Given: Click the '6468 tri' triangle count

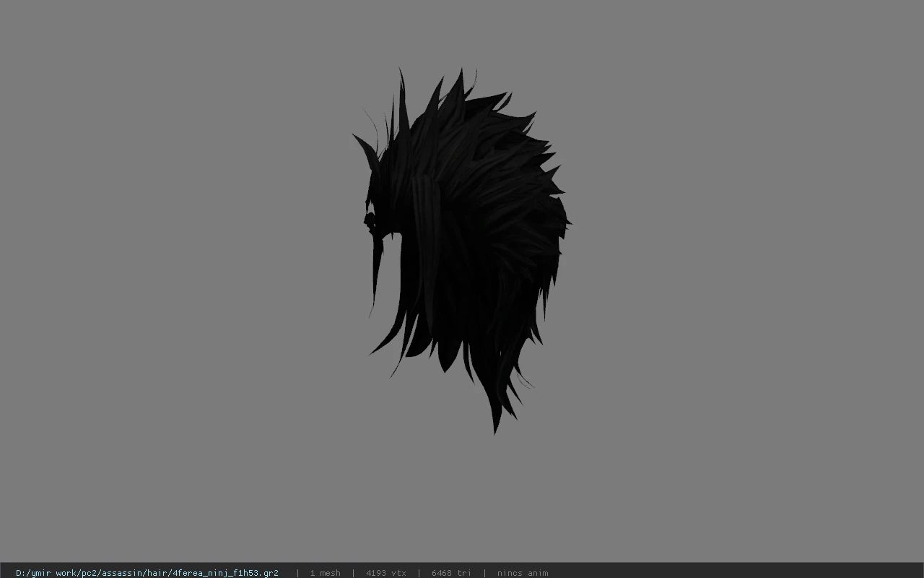Looking at the screenshot, I should tap(451, 573).
